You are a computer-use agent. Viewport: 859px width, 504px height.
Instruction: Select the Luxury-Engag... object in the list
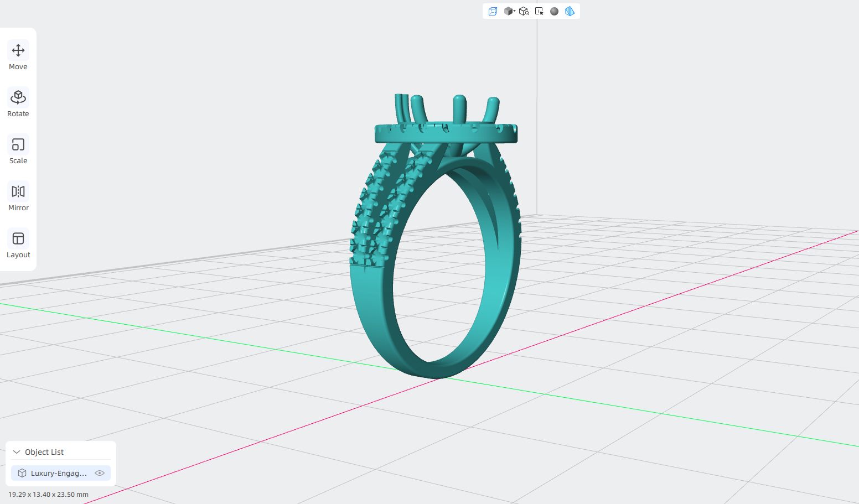click(x=61, y=473)
